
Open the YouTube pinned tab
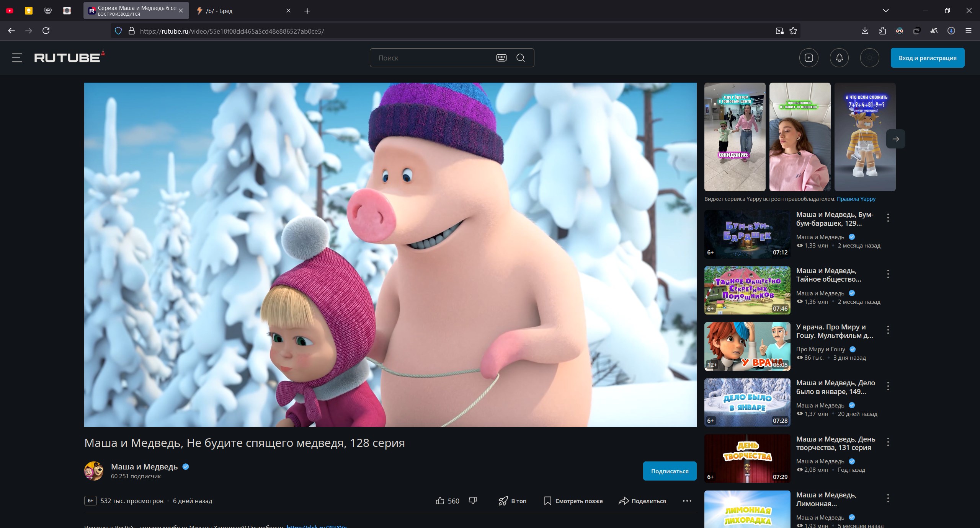[10, 11]
